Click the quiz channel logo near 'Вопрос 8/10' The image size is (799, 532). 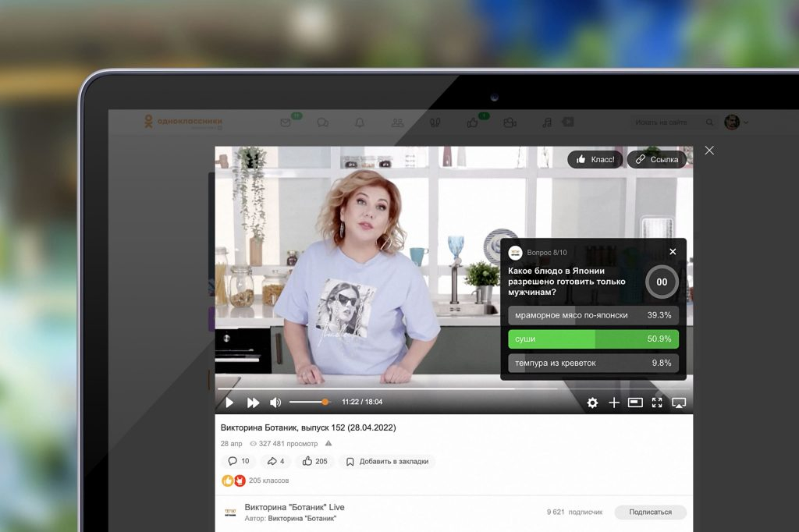[x=516, y=252]
